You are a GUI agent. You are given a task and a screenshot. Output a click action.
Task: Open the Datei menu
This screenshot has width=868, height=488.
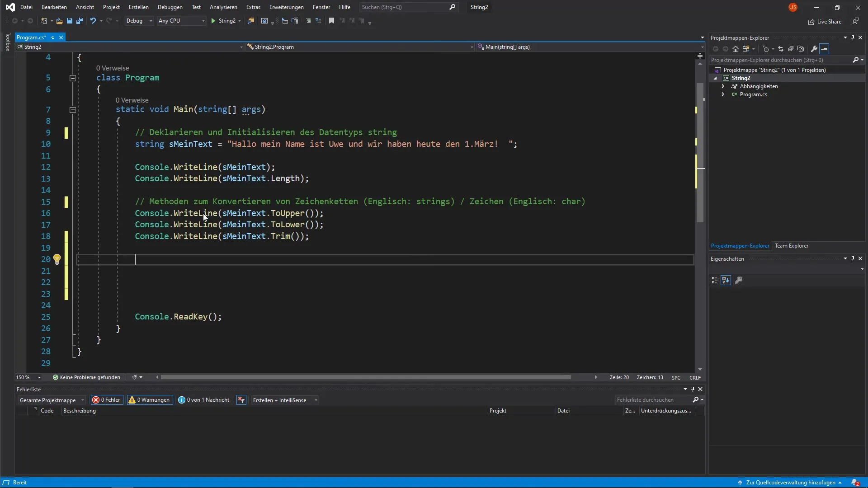point(26,7)
